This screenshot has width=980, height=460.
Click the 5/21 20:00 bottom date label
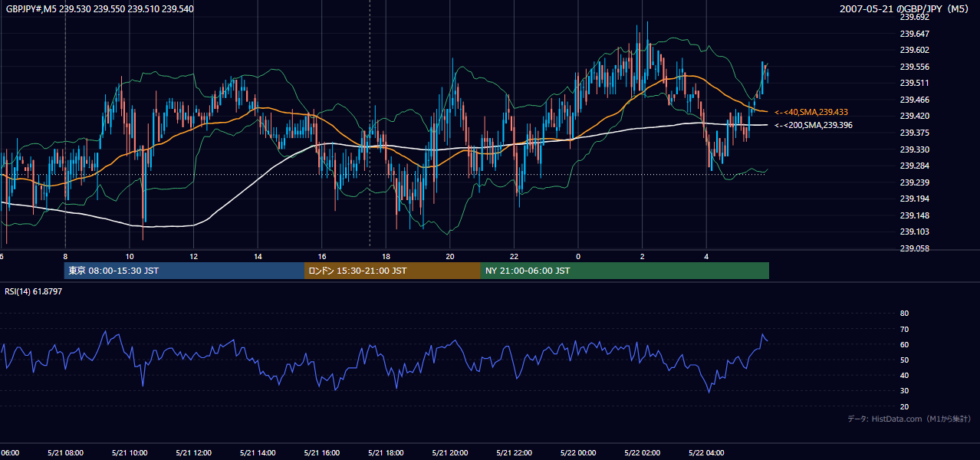[x=450, y=453]
